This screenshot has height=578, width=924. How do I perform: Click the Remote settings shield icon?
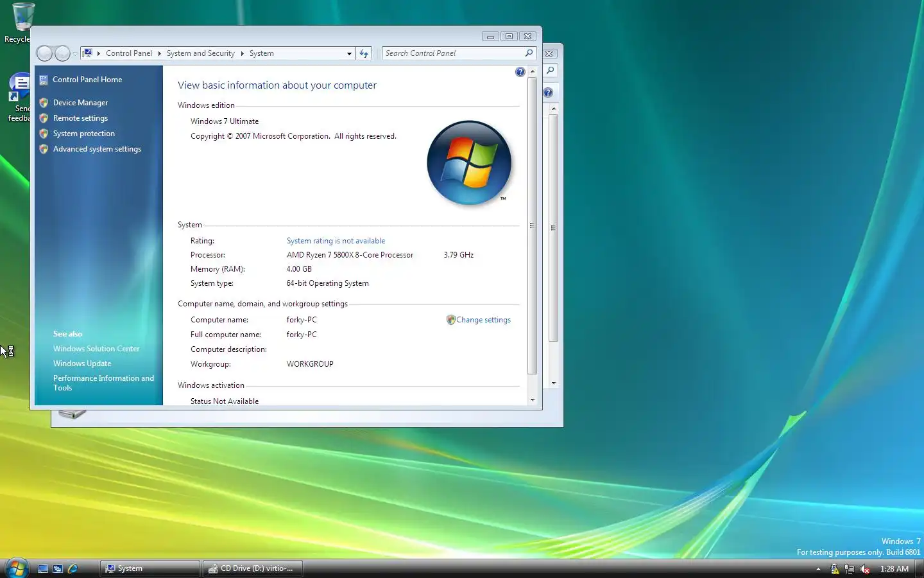pyautogui.click(x=44, y=118)
